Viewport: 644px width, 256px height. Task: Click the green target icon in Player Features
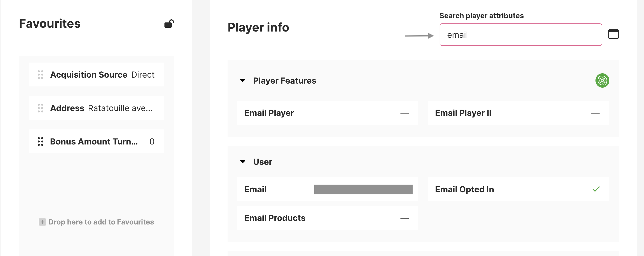(602, 80)
